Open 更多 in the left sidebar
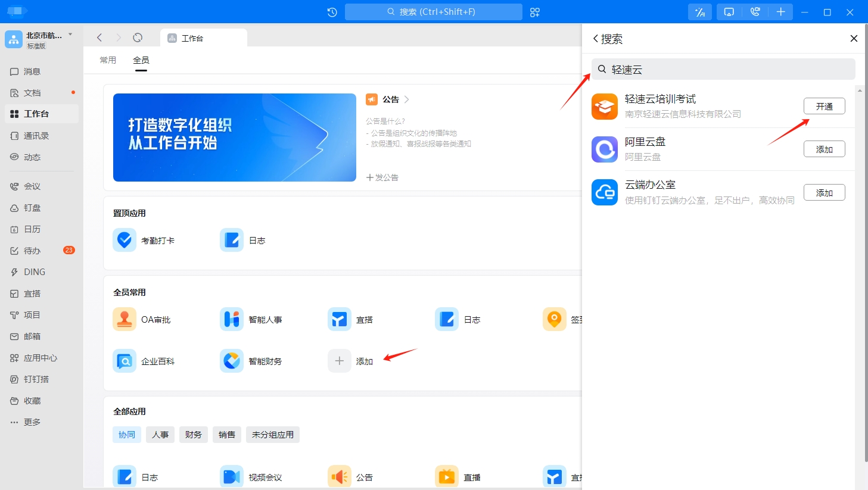This screenshot has height=490, width=868. 32,422
